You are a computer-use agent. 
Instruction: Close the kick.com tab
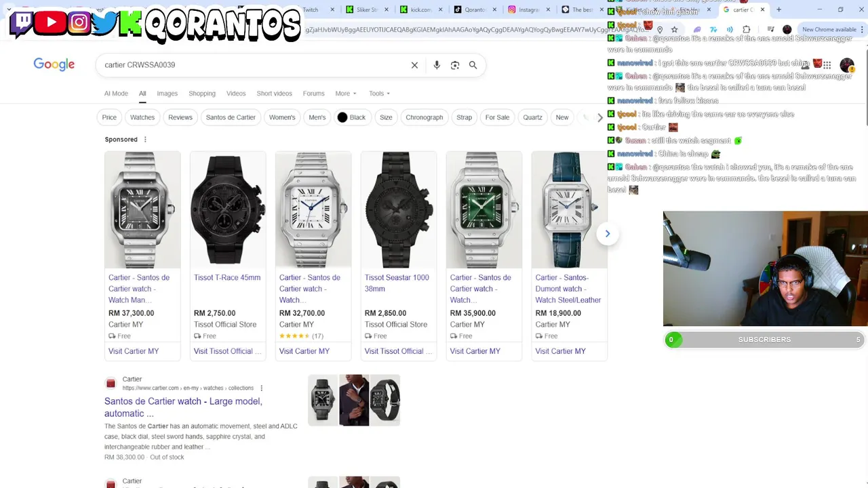point(440,9)
